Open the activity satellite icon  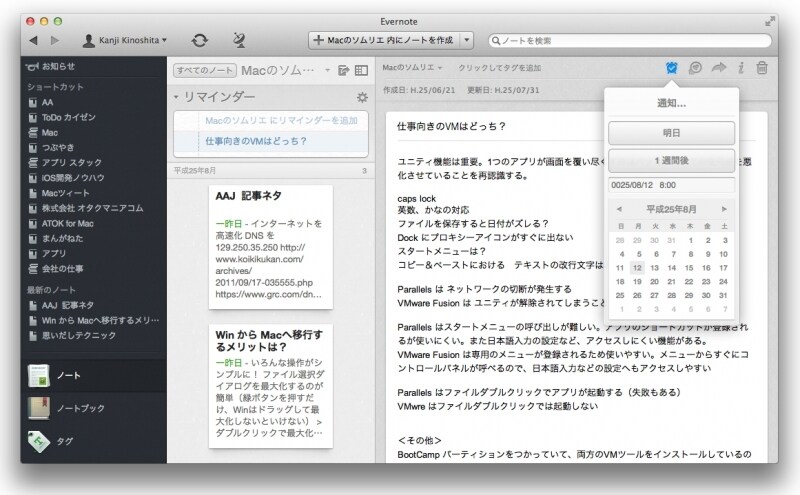(238, 40)
